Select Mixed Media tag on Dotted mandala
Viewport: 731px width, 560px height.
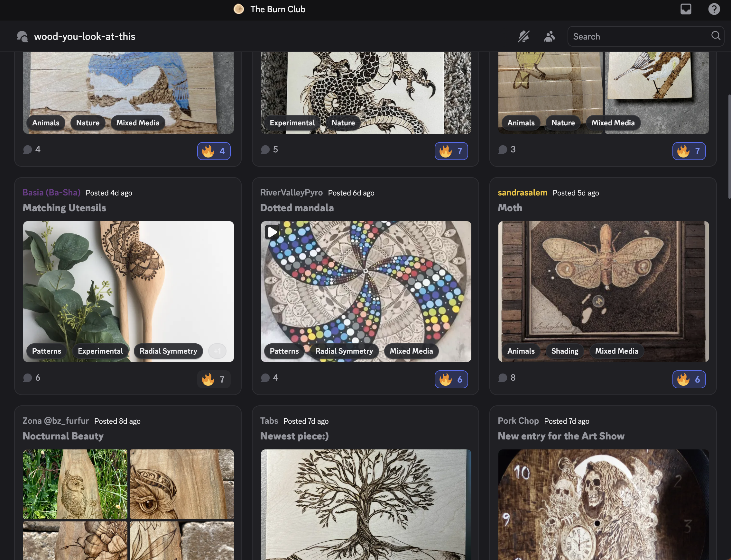411,351
